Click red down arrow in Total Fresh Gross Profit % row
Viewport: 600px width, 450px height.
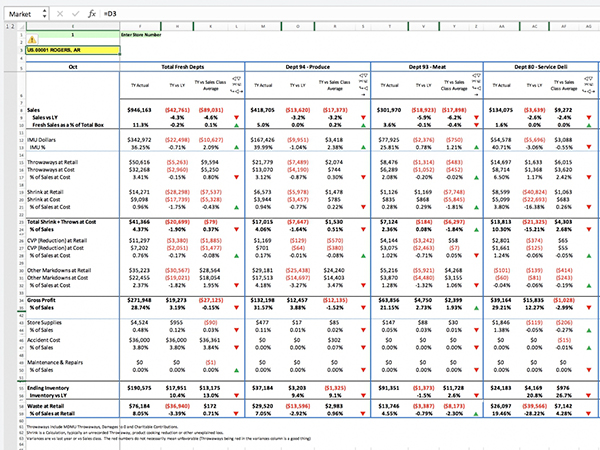pos(236,308)
